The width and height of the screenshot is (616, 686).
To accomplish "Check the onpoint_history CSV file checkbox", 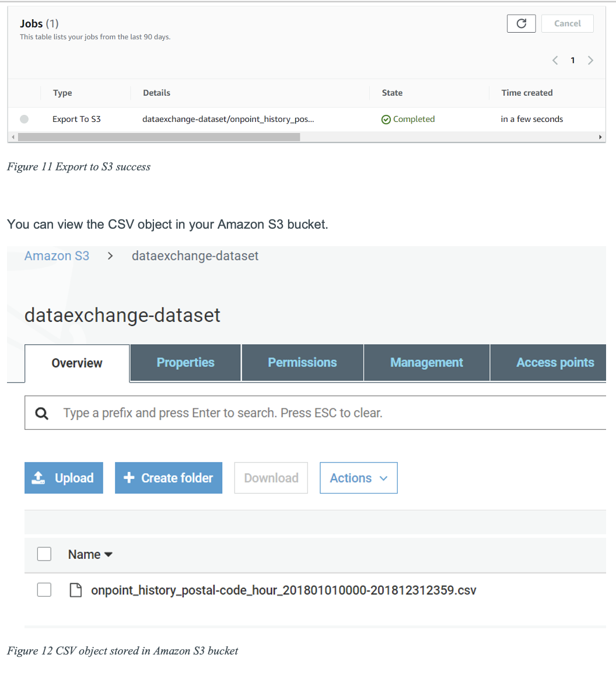I will [x=44, y=590].
